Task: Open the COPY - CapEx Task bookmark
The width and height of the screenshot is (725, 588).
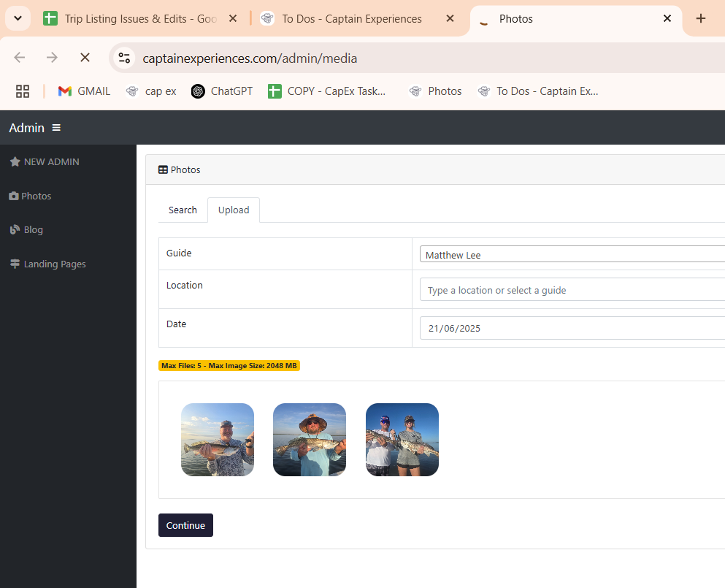Action: (x=327, y=91)
